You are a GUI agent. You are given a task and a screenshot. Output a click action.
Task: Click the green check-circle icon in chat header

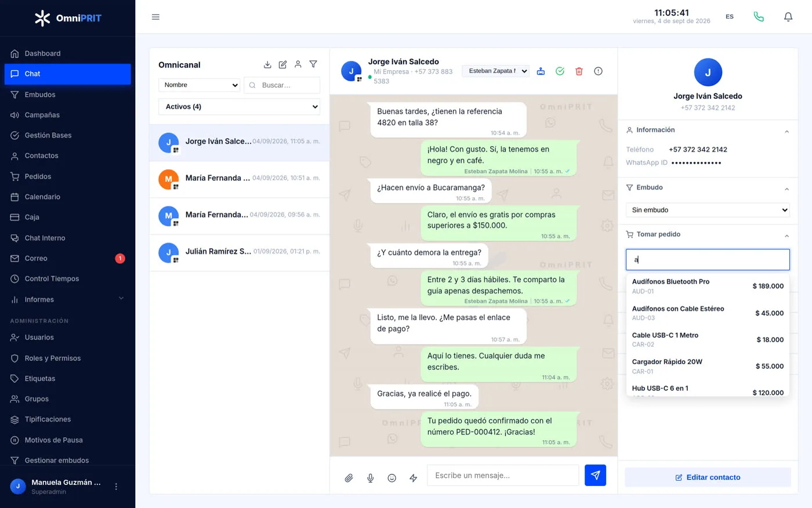(x=560, y=71)
